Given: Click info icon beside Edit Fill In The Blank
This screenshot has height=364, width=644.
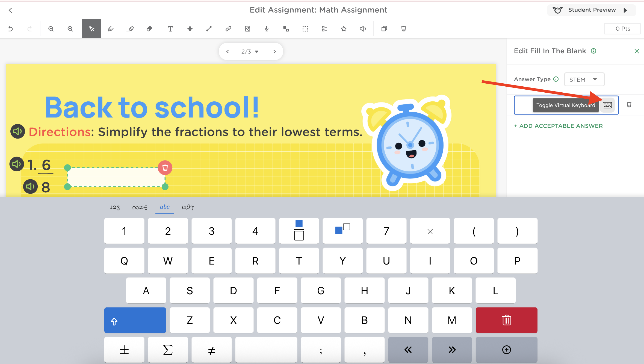Looking at the screenshot, I should [x=593, y=51].
